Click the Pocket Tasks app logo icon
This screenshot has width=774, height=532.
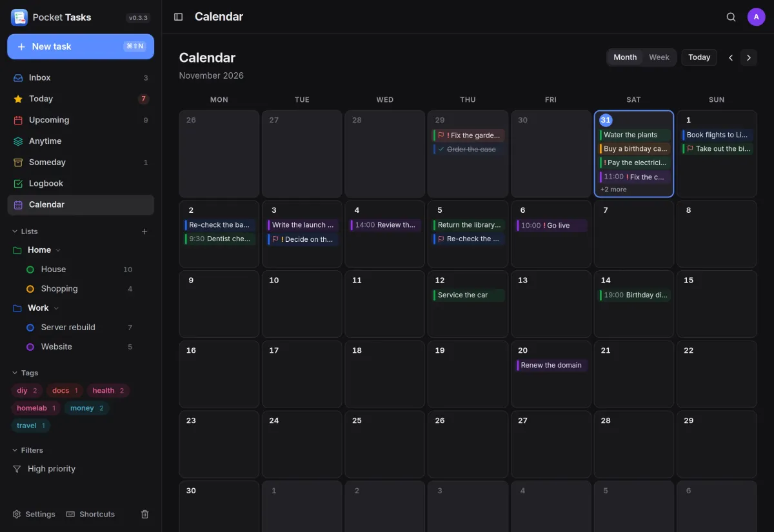pos(19,17)
